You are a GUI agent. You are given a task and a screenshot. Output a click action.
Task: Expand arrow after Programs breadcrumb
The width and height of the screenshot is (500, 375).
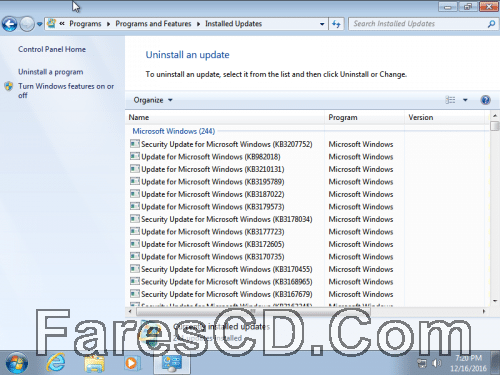(108, 24)
